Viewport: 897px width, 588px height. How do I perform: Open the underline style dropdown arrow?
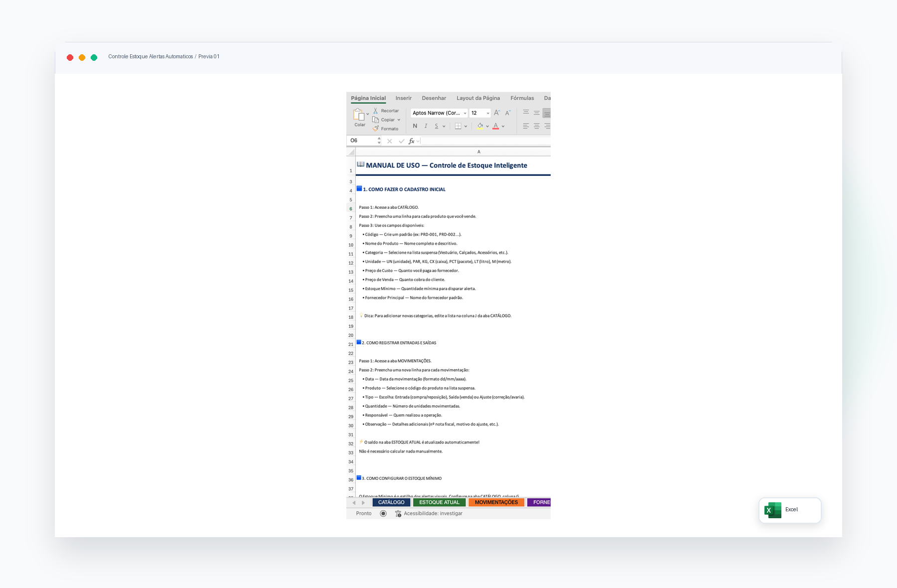444,126
